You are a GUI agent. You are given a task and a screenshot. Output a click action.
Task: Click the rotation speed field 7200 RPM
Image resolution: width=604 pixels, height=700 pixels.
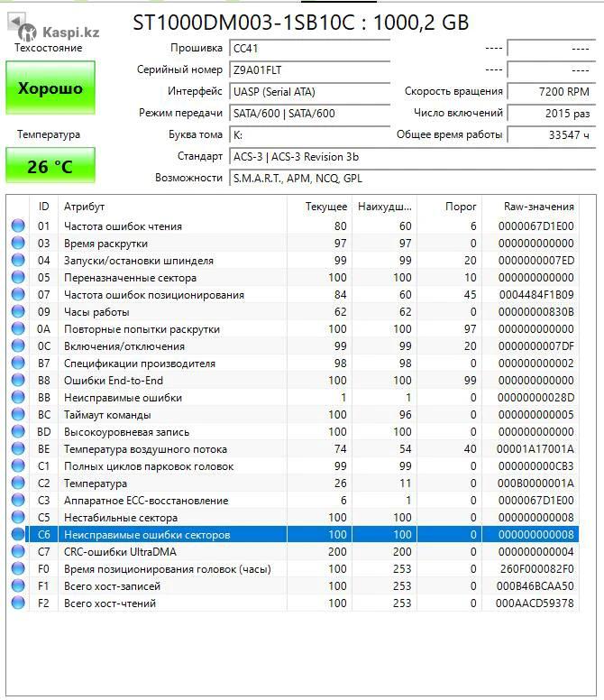click(550, 91)
